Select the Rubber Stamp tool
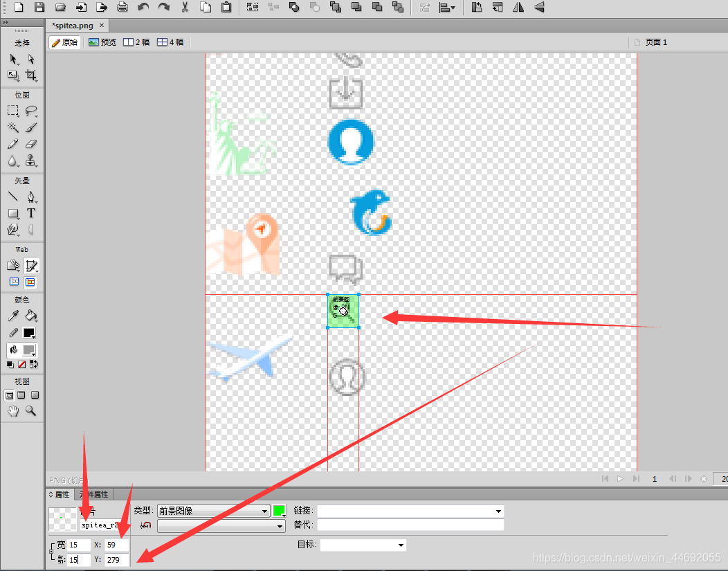The image size is (728, 571). click(x=31, y=161)
